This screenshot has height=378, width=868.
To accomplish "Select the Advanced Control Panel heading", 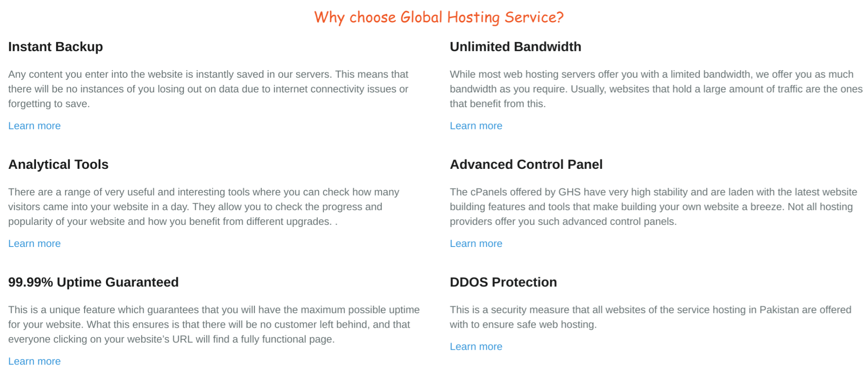I will pos(526,164).
